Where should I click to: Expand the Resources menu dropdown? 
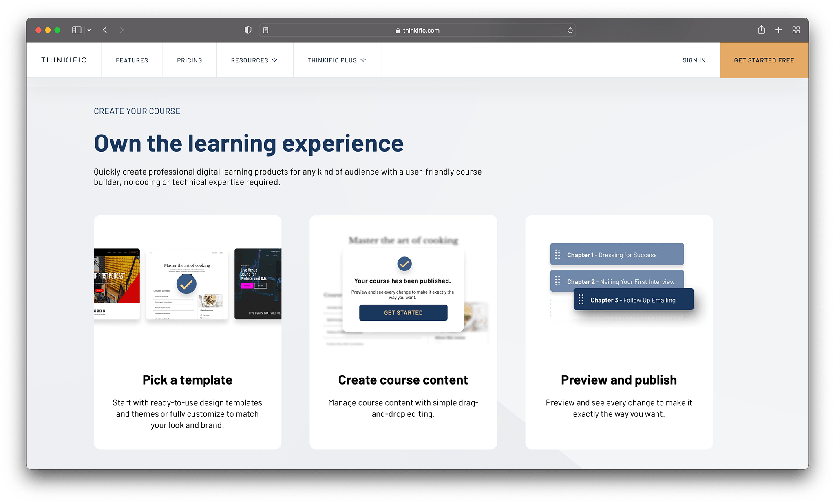(254, 60)
